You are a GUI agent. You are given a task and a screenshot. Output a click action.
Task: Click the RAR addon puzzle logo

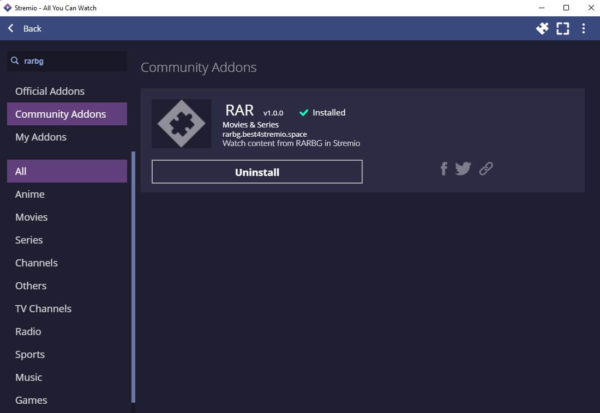[181, 124]
